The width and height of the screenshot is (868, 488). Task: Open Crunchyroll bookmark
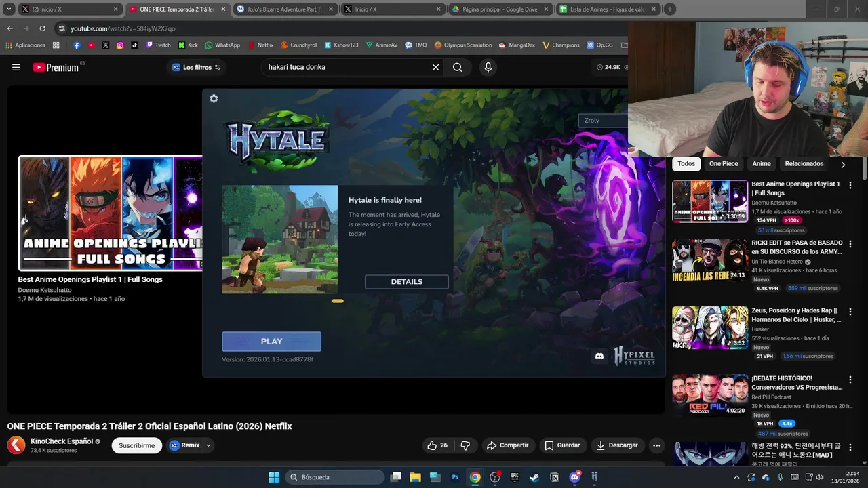point(298,45)
